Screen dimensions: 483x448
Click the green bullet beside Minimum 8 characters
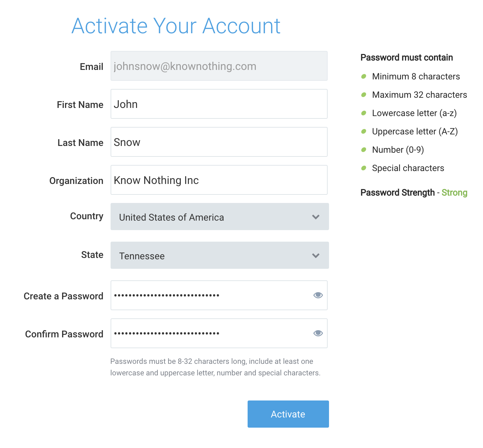pyautogui.click(x=364, y=76)
